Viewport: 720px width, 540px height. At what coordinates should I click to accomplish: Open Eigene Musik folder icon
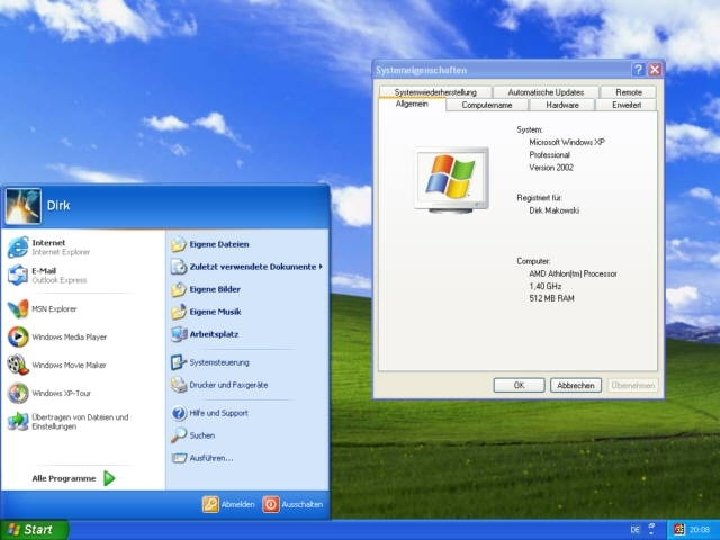179,312
